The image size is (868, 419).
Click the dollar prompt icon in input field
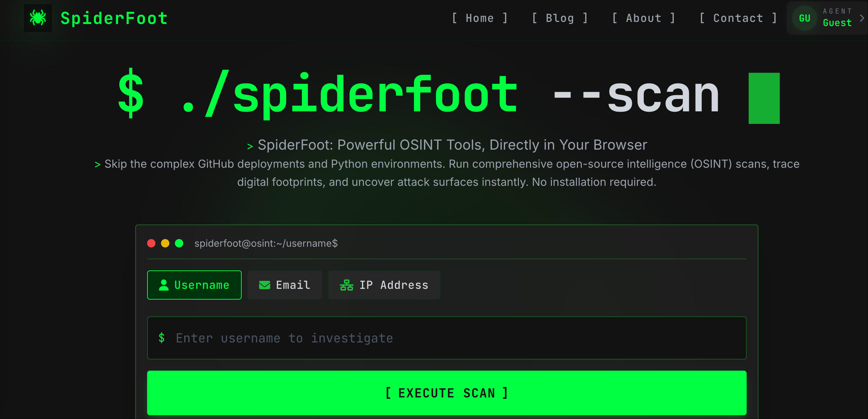161,338
